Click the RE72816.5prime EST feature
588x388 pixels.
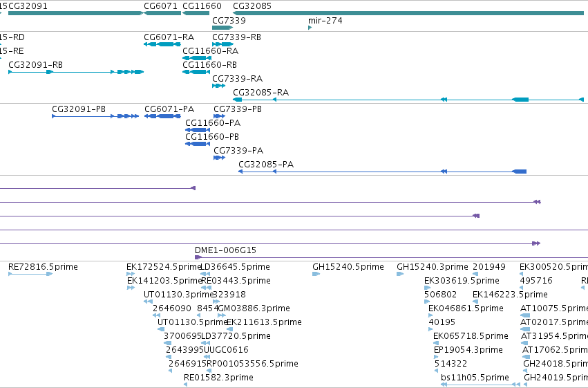30,274
